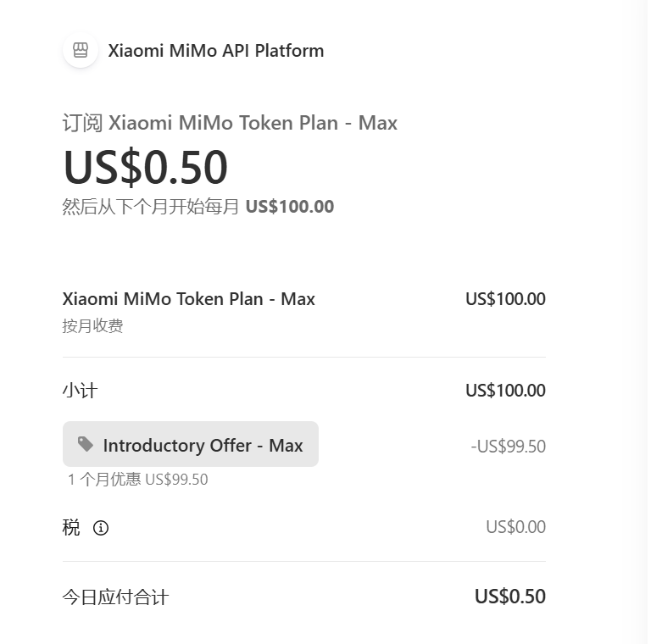Click the US$0.50 total due today amount

tap(510, 597)
